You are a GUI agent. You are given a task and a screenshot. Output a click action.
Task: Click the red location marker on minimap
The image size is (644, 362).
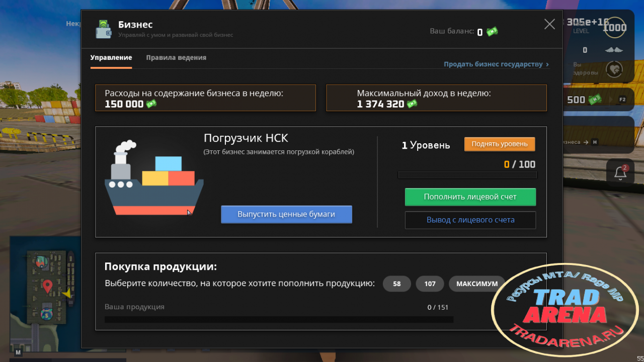[47, 287]
